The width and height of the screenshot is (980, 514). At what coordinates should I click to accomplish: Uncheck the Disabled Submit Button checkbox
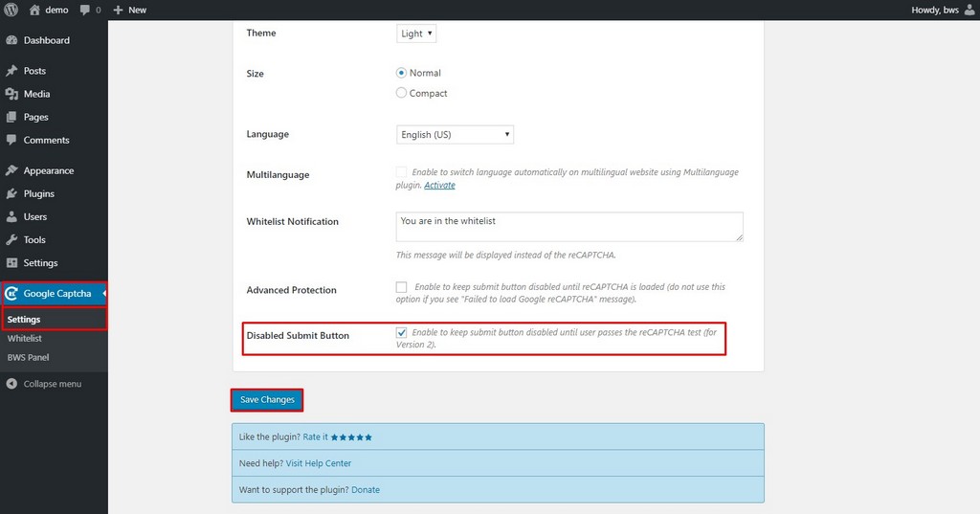click(x=401, y=332)
